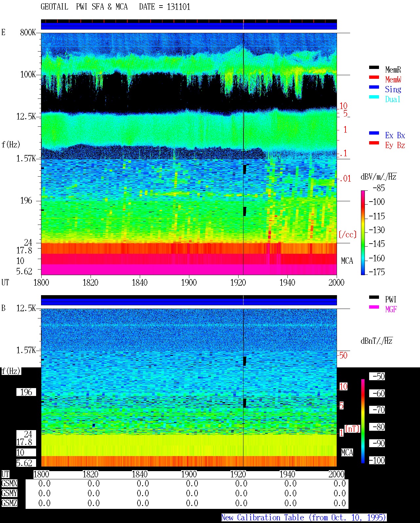The image size is (420, 523).
Task: Click the dBV/m color scale bar
Action: (x=363, y=232)
